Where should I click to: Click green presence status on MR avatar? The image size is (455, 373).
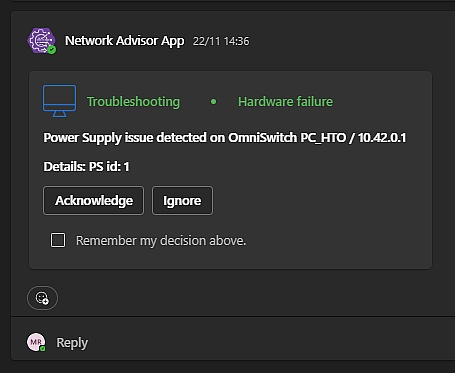click(43, 349)
